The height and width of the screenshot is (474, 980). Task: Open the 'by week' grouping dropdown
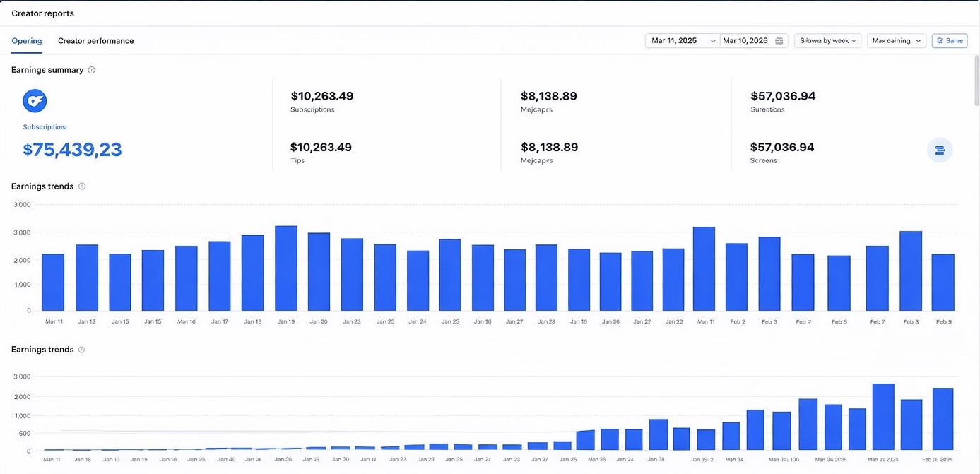pos(827,41)
